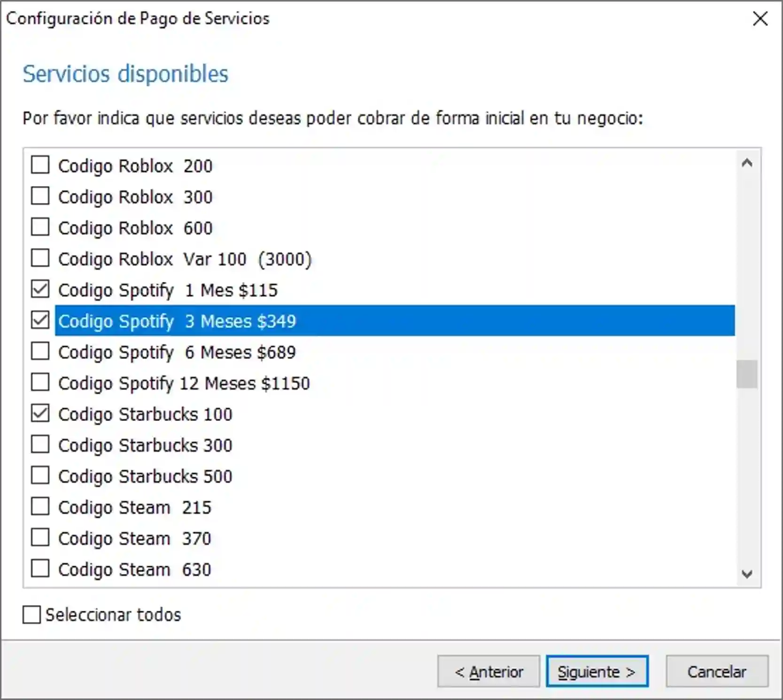
Task: Select the 'Codigo Roblox 600' row text
Action: [135, 228]
